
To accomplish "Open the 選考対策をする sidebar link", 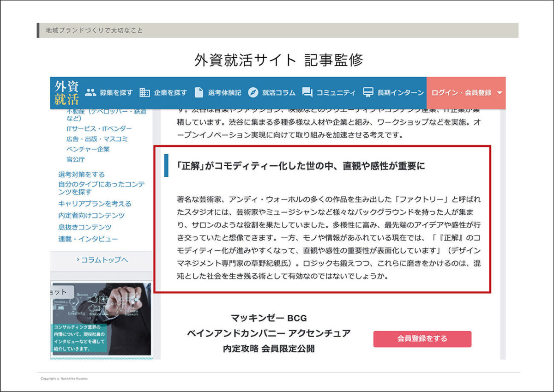I will point(82,175).
